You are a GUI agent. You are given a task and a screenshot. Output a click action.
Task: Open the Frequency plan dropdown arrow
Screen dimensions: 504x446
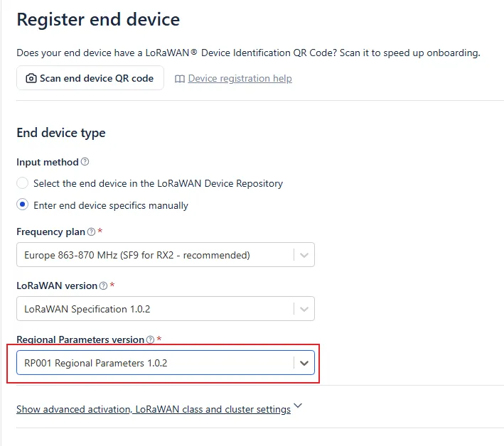click(304, 255)
